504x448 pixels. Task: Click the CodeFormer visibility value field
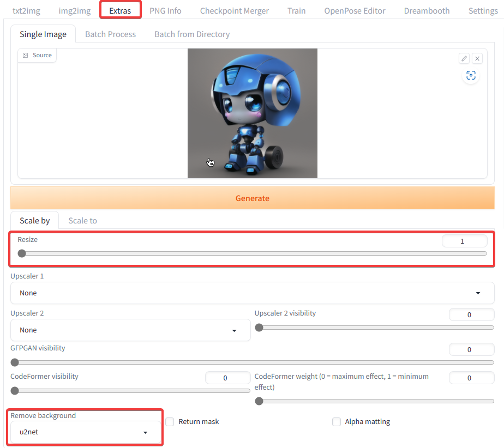click(227, 378)
